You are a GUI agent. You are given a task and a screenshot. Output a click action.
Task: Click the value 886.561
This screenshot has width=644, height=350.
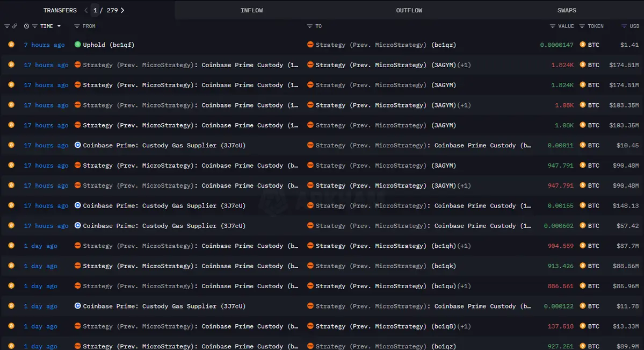[x=560, y=286]
